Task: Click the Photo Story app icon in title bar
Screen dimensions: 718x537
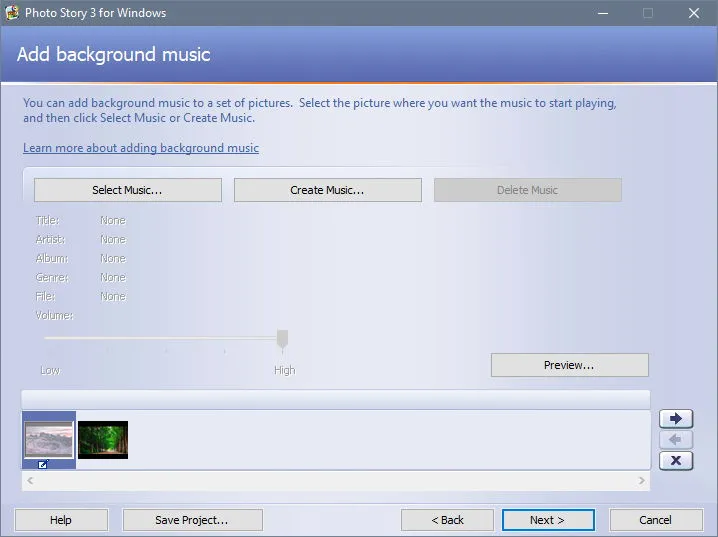Action: tap(12, 12)
